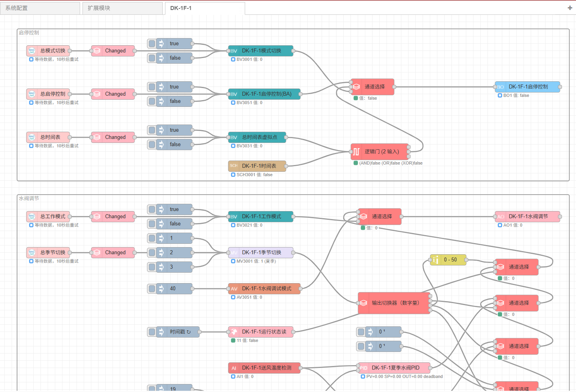576x392 pixels.
Task: Trigger the inject button on node 40
Action: coord(152,289)
